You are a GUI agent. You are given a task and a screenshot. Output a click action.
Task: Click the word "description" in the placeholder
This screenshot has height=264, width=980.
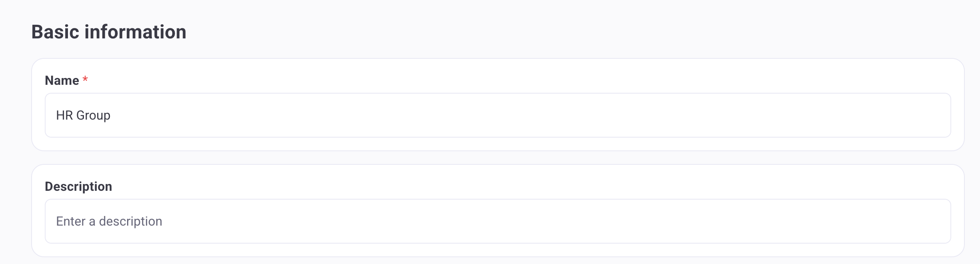coord(130,221)
